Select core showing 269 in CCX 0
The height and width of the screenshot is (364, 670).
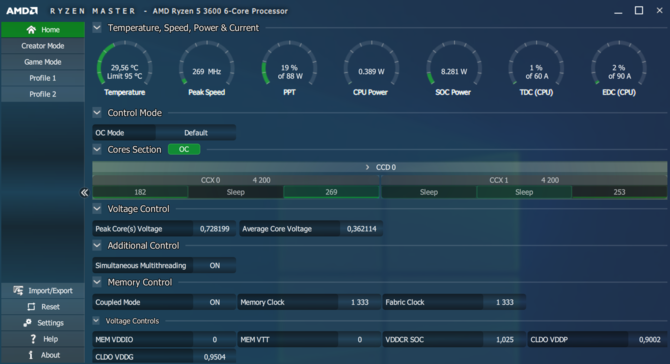[331, 192]
